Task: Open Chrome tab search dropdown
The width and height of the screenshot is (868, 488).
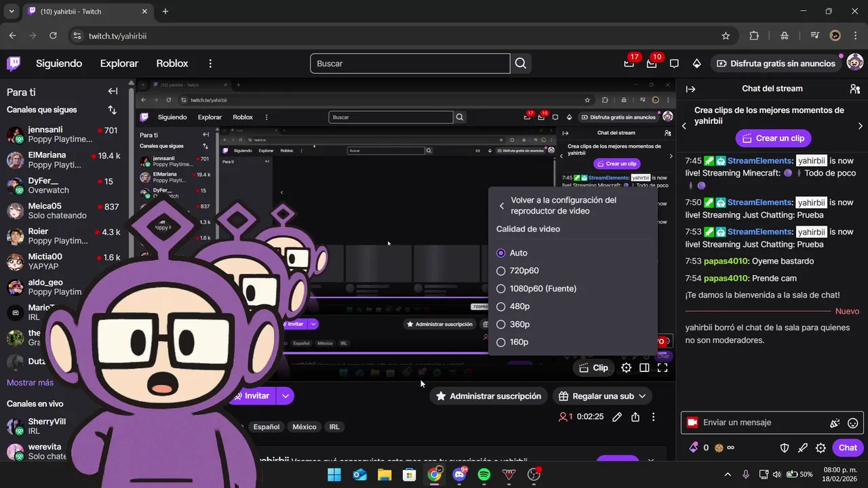Action: click(x=11, y=12)
